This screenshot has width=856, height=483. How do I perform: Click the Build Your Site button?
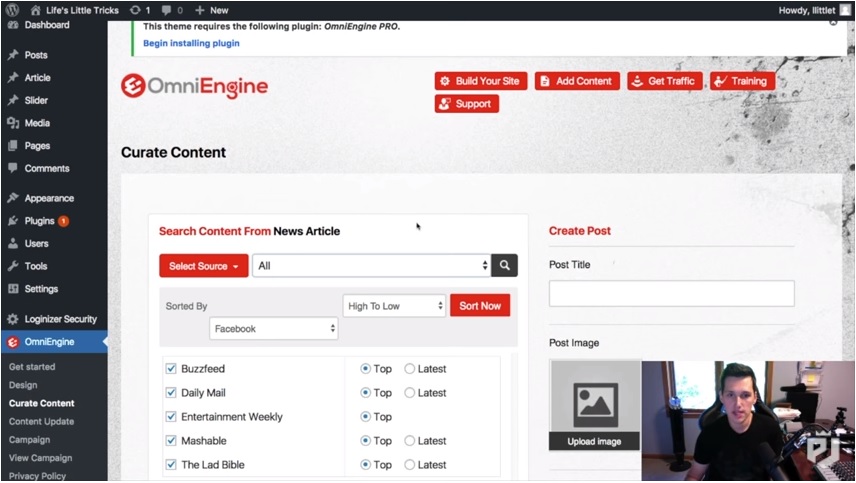(x=481, y=81)
